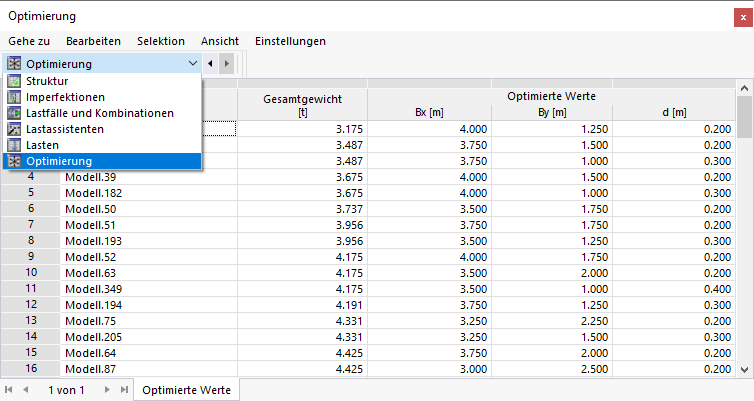Image resolution: width=754 pixels, height=401 pixels.
Task: Click the Lasten icon in dropdown list
Action: [x=14, y=145]
